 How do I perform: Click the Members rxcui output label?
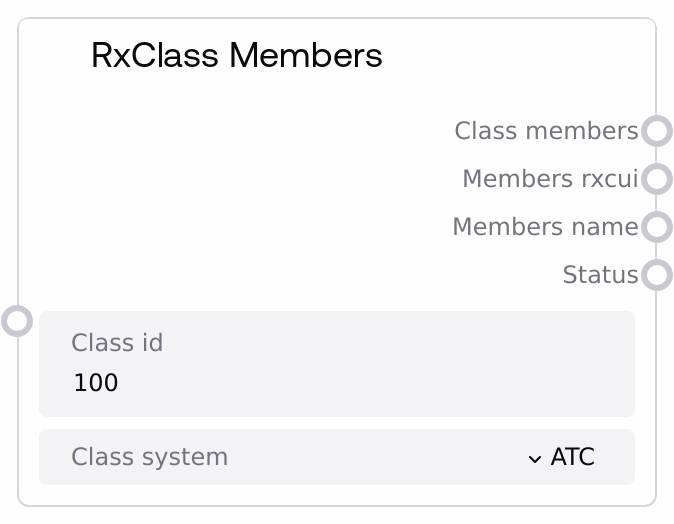(550, 179)
